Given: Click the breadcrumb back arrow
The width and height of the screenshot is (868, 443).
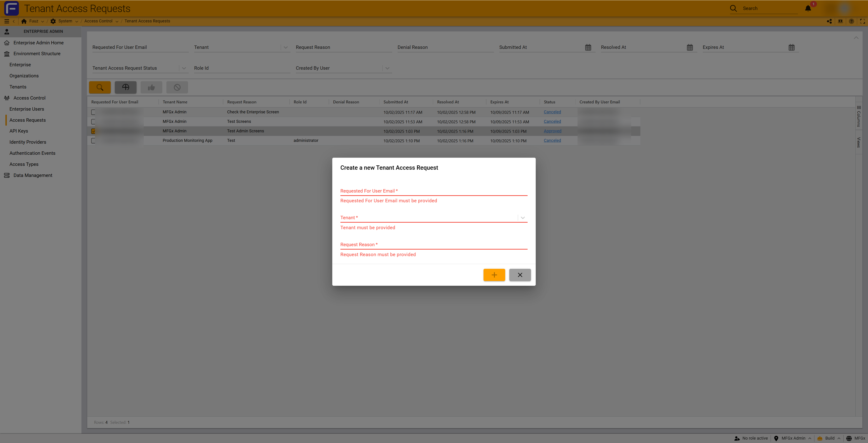Looking at the screenshot, I should [x=14, y=21].
